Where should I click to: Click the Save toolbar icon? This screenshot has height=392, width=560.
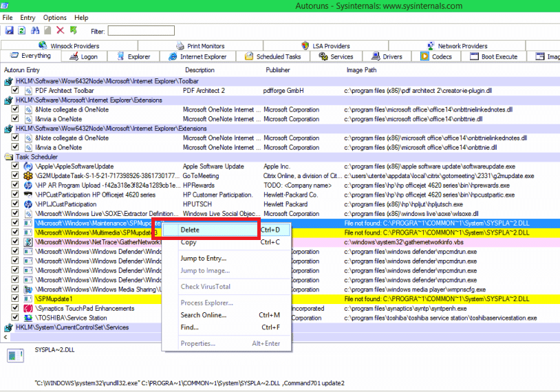pyautogui.click(x=10, y=30)
